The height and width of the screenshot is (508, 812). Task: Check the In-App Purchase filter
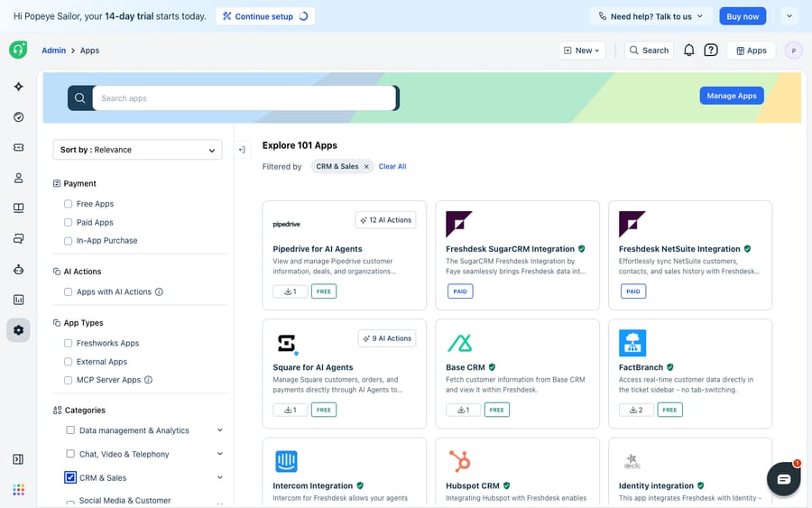tap(68, 241)
